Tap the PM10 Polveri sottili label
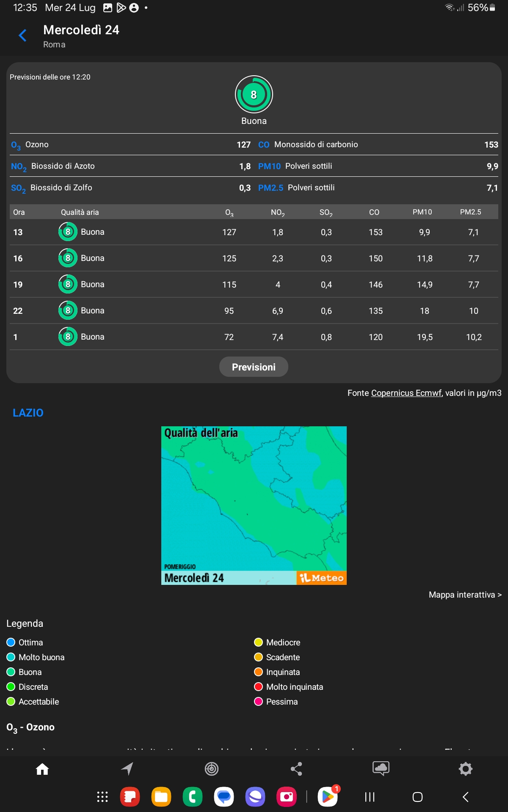Image resolution: width=508 pixels, height=812 pixels. pos(295,166)
